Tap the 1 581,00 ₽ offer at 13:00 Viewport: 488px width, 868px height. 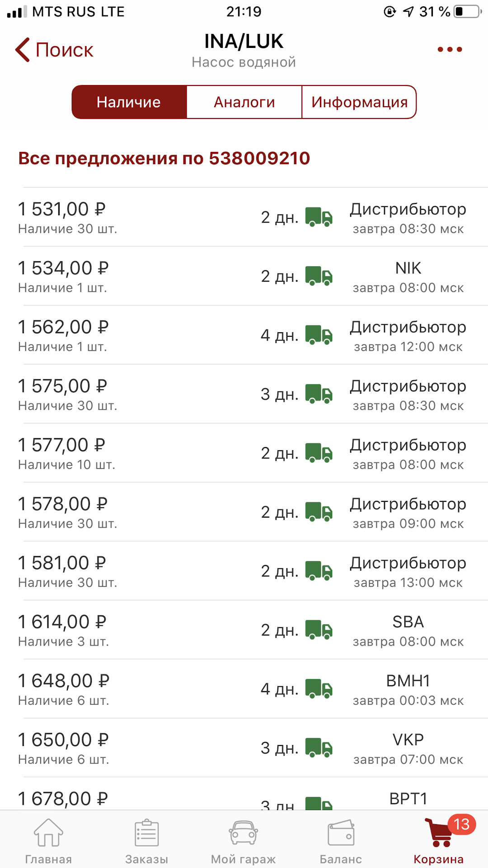pyautogui.click(x=244, y=571)
